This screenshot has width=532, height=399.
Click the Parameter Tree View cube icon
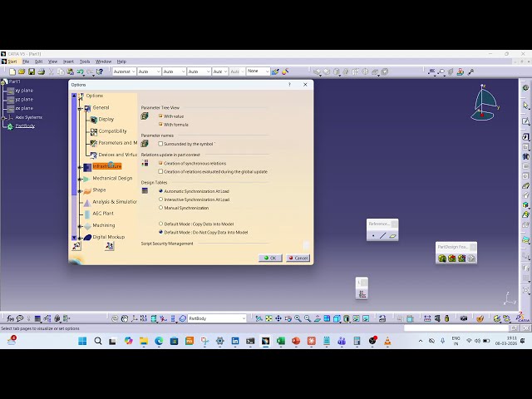pos(145,116)
